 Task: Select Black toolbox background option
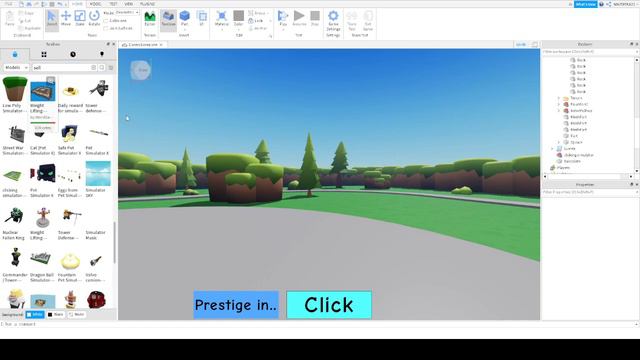click(x=56, y=314)
